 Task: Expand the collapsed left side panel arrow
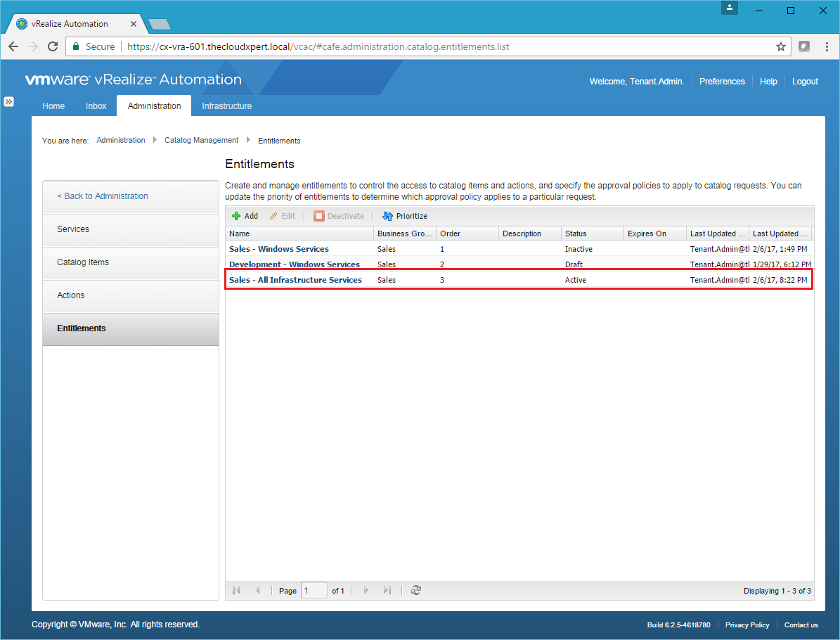tap(9, 101)
